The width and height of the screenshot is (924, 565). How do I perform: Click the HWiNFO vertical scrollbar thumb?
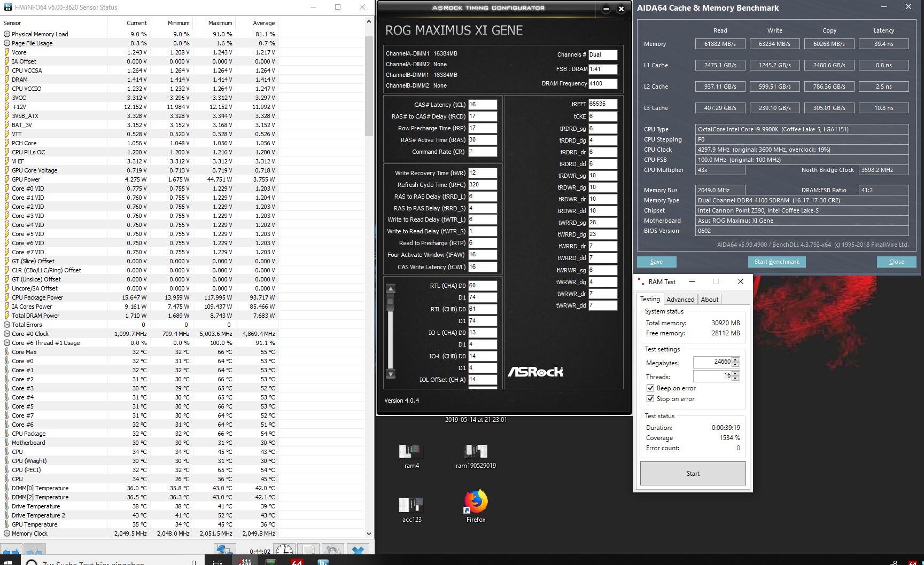369,85
